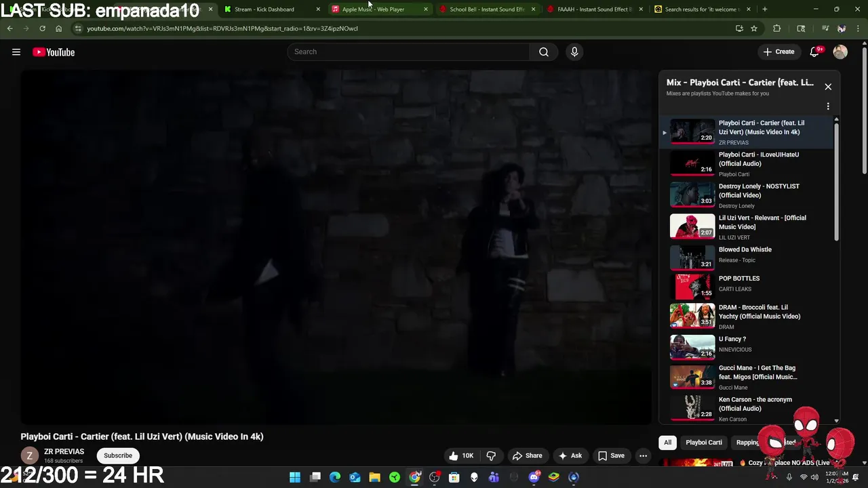The image size is (868, 488).
Task: Play Ken Carson the acronym video
Action: [746, 409]
